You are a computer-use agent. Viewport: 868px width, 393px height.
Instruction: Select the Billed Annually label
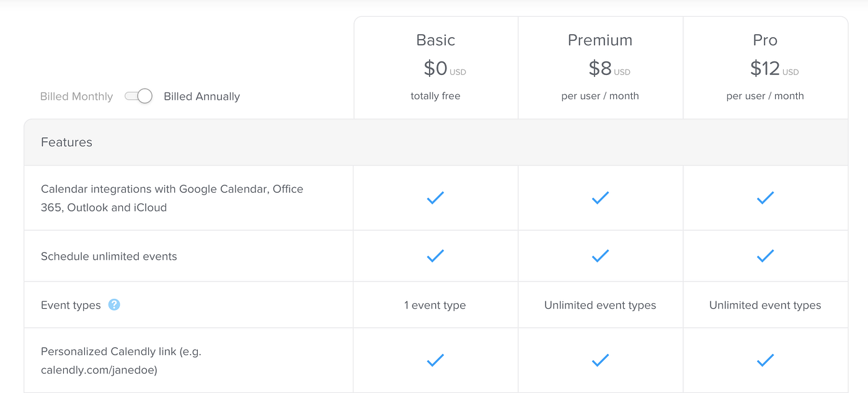pos(201,97)
